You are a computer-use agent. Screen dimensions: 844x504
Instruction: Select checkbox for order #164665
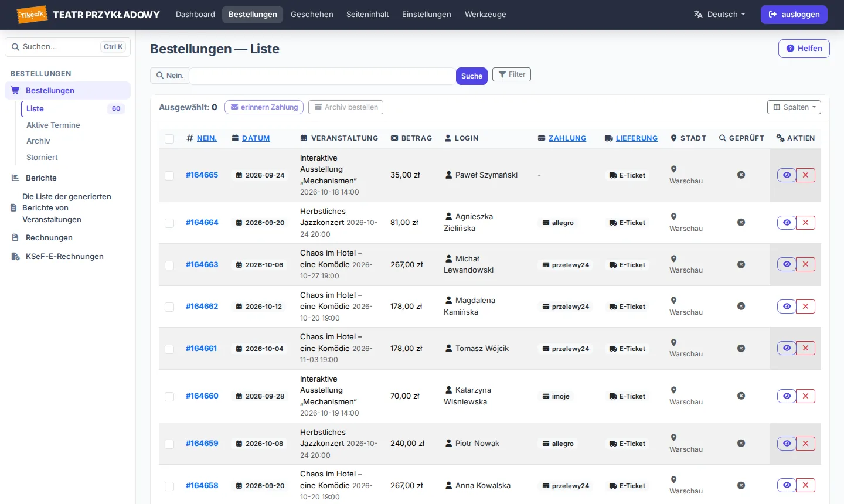click(x=169, y=176)
